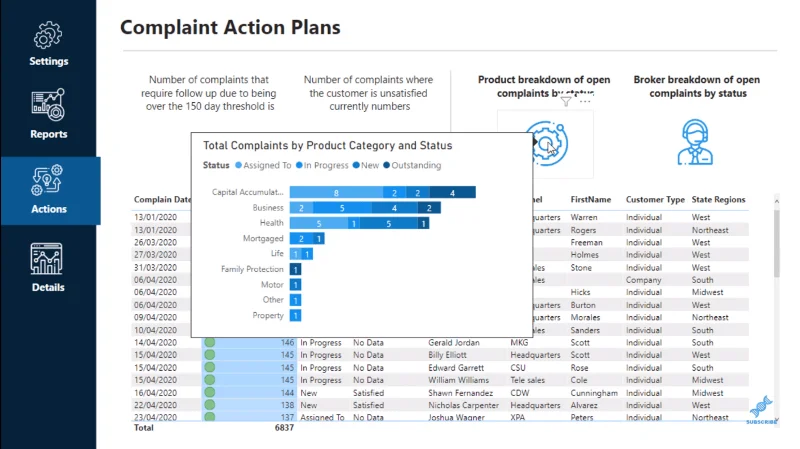Select the Capital Accumulation bar segment 8
The height and width of the screenshot is (449, 800).
click(x=336, y=192)
